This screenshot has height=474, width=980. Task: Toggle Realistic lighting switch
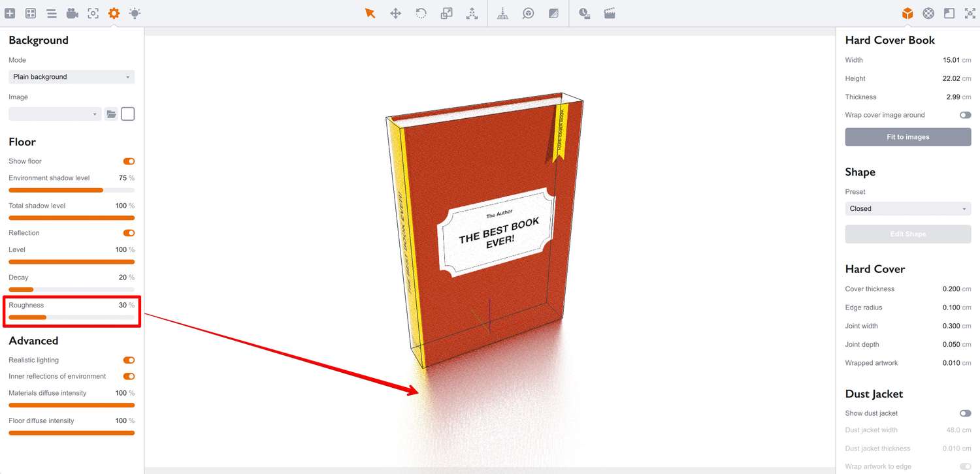tap(129, 360)
